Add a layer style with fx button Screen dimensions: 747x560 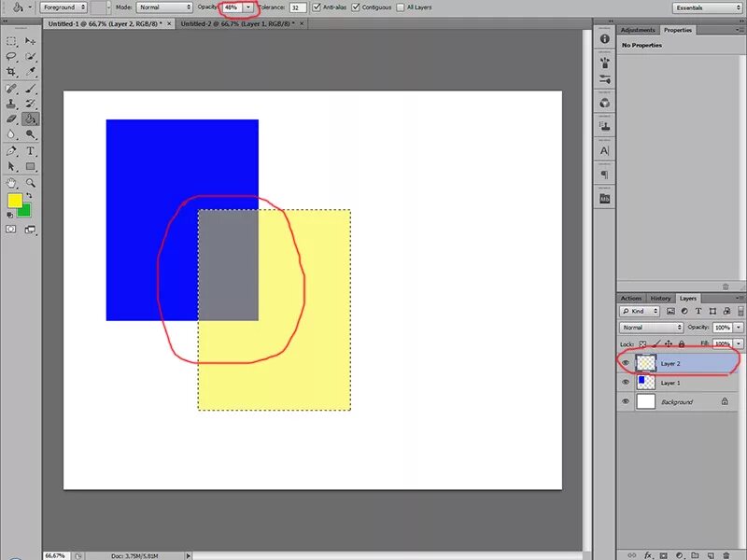[x=648, y=555]
